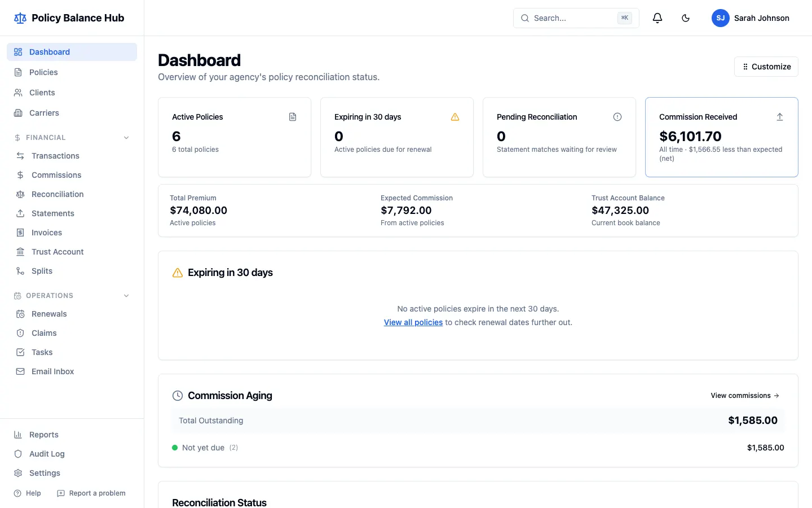Click the Total Outstanding row
Viewport: 812px width, 508px height.
click(x=478, y=421)
